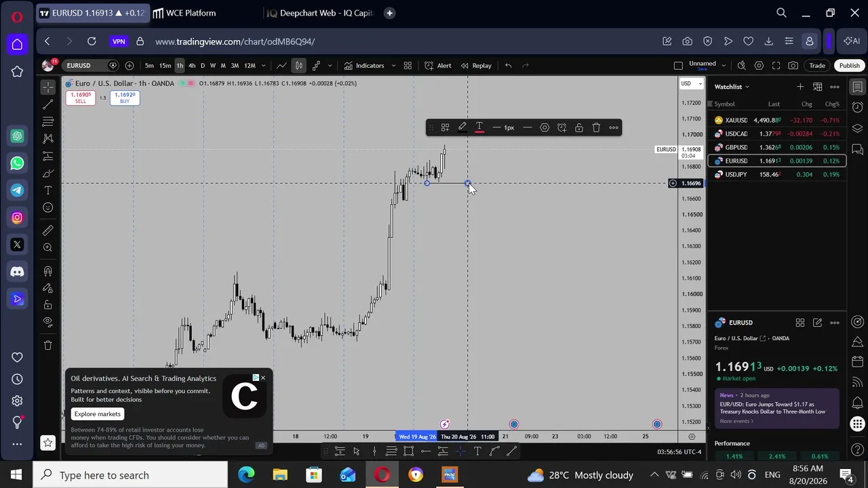Click the Windows Start button
The image size is (868, 488).
tap(16, 475)
